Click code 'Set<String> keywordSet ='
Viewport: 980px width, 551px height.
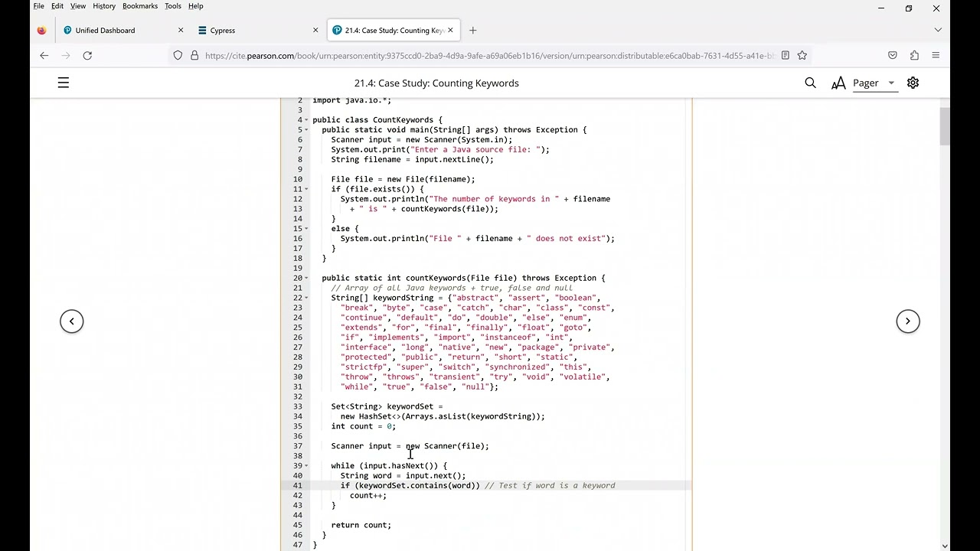(x=387, y=407)
